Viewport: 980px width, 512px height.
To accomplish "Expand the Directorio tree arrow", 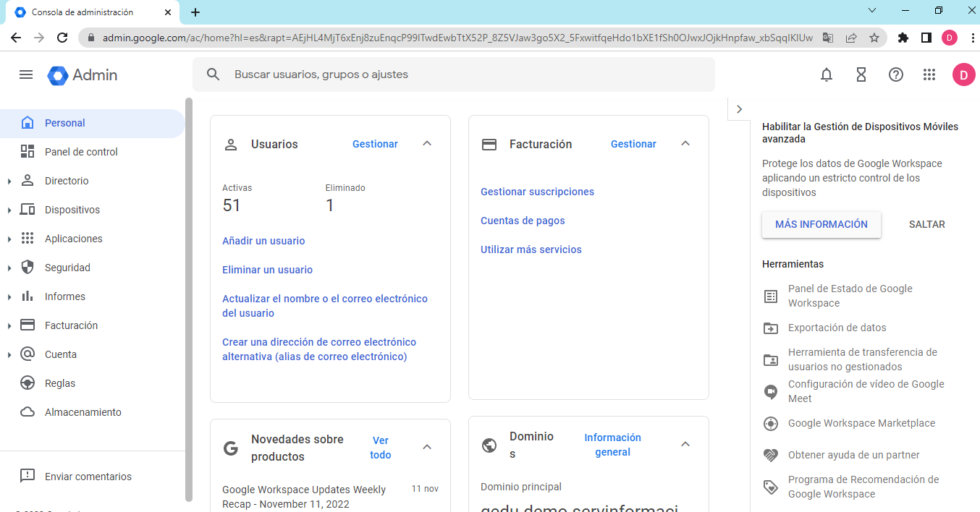I will 9,182.
